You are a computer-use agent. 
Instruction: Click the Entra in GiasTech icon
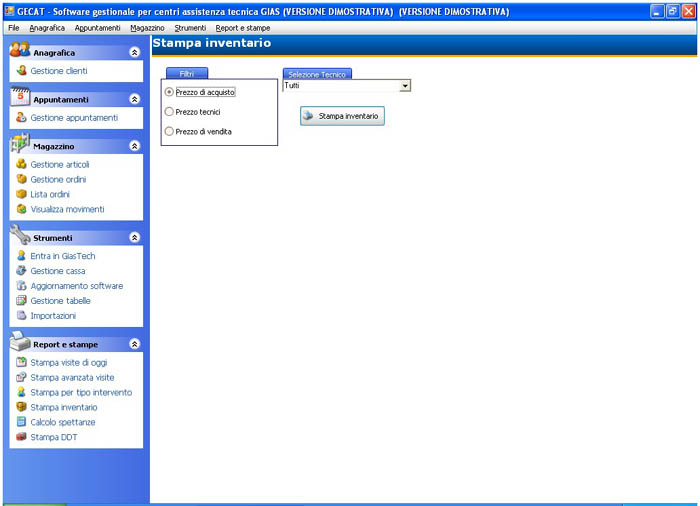coord(21,255)
